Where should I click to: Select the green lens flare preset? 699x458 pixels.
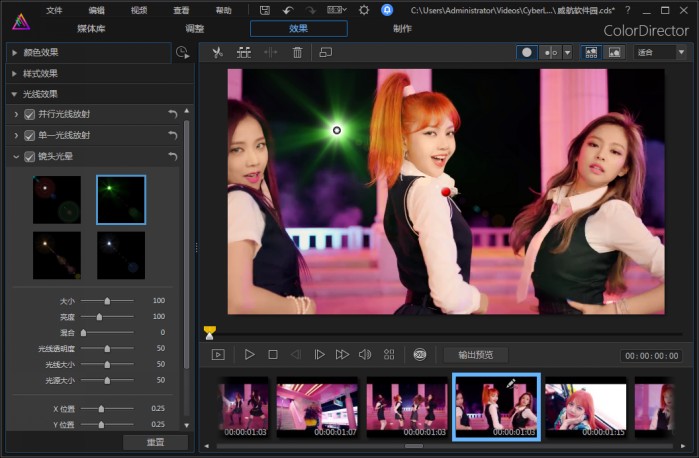[121, 200]
